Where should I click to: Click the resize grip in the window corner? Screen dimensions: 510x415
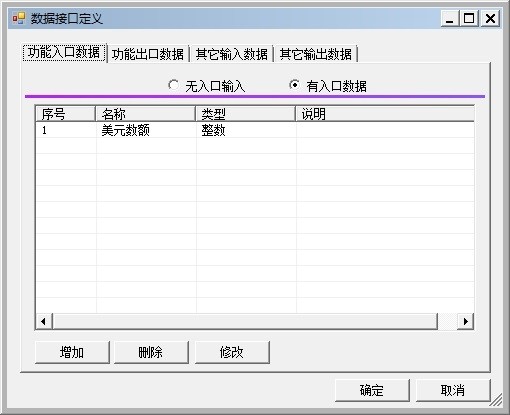tap(497, 401)
